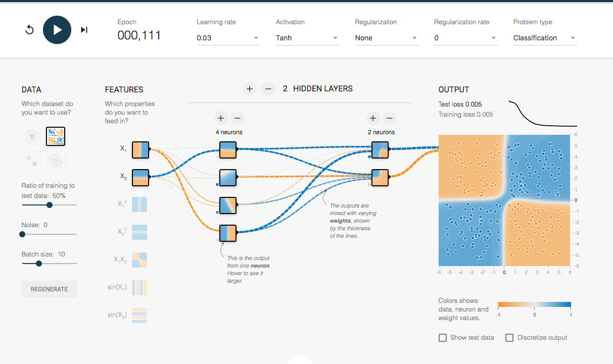
Task: Remove a neuron from second hidden layer
Action: (389, 118)
